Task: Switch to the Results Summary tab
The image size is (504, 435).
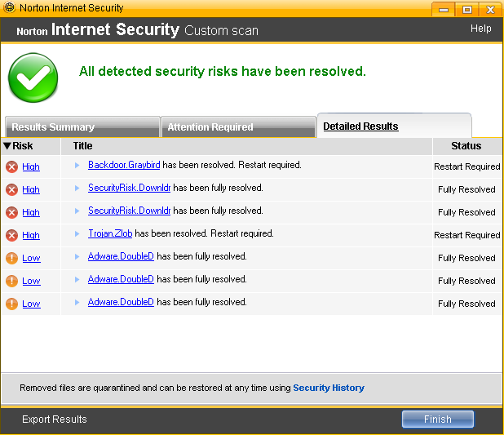Action: tap(53, 127)
